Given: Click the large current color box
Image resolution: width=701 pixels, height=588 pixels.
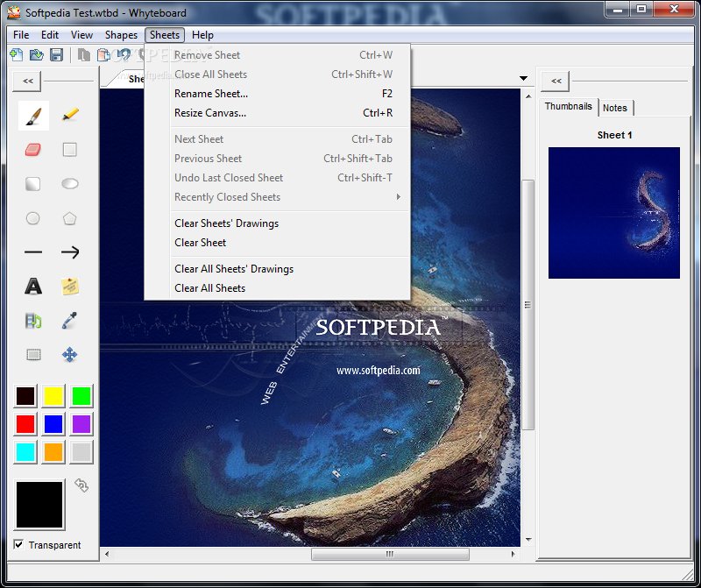Looking at the screenshot, I should 39,505.
